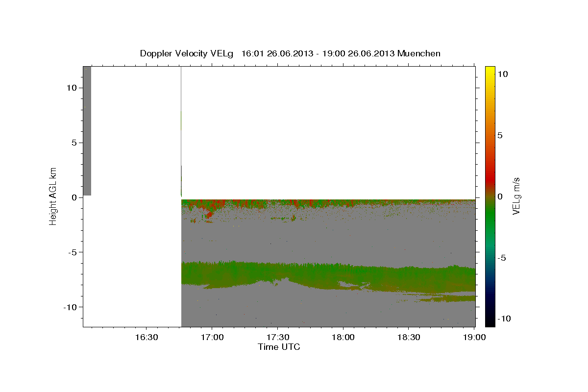Click the height axis label -5
The width and height of the screenshot is (588, 392).
click(x=73, y=252)
